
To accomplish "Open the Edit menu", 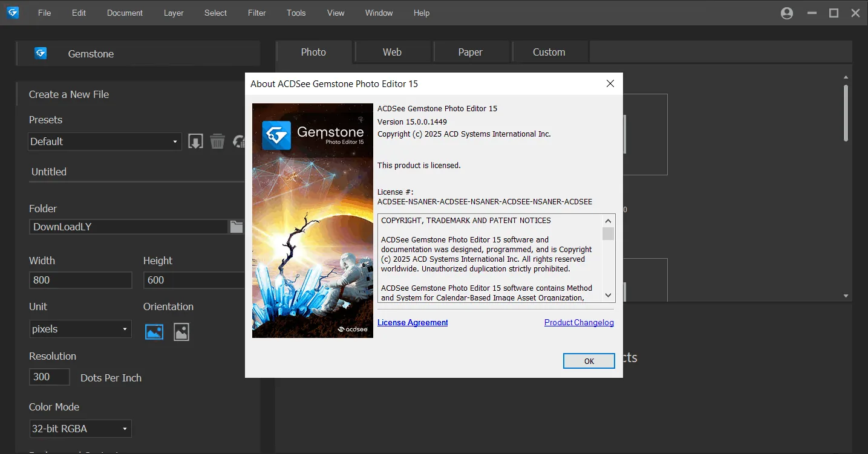I will [79, 13].
